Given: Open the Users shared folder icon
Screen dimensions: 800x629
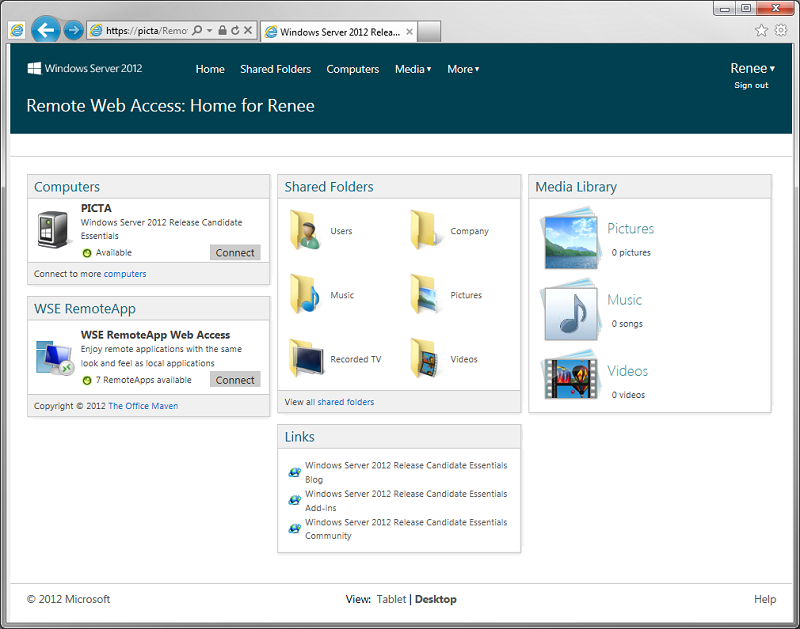Looking at the screenshot, I should click(305, 230).
